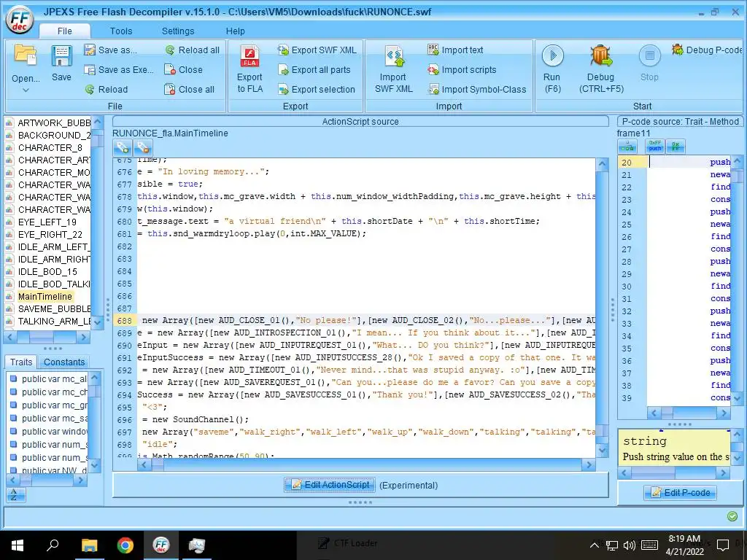Screen dimensions: 747x560
Task: Click Import text
Action: tap(455, 50)
